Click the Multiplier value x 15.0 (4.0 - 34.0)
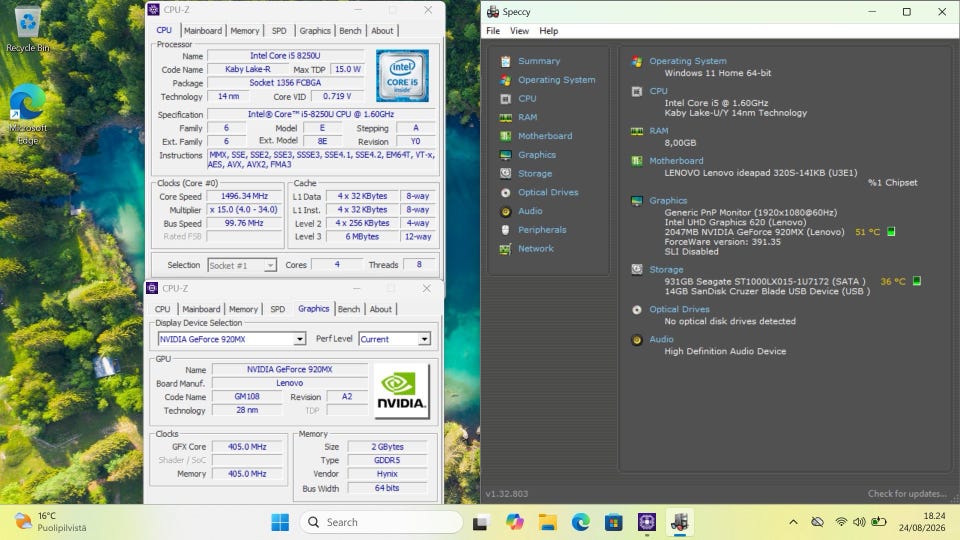The image size is (960, 540). [244, 210]
